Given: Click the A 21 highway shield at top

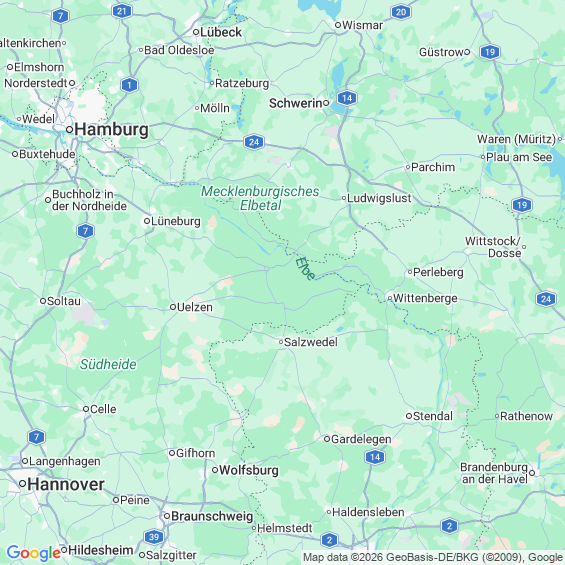Looking at the screenshot, I should pos(122,12).
